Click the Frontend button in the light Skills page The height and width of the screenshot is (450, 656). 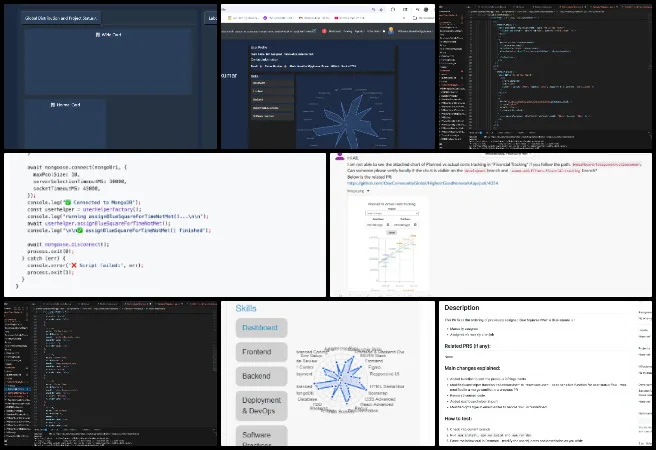261,352
